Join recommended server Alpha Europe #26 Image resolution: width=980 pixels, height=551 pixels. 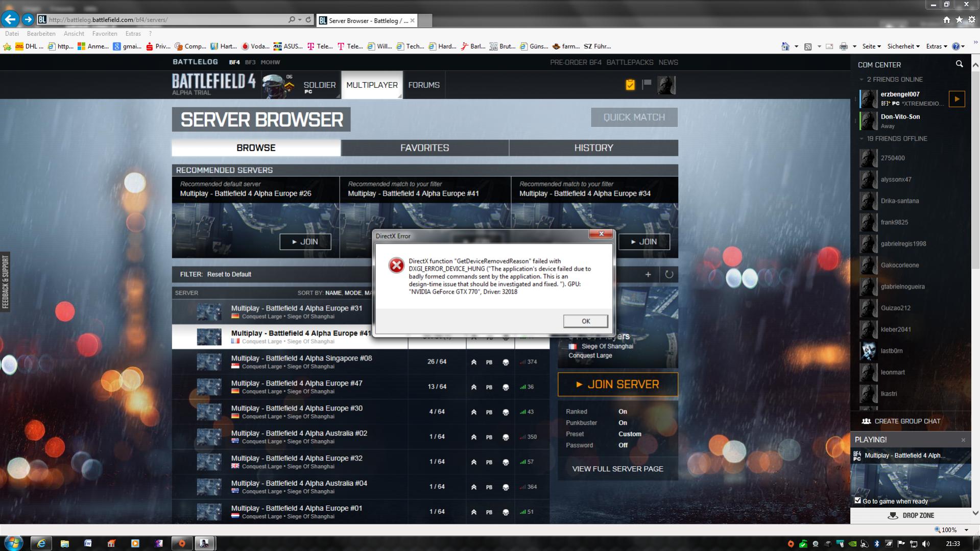305,242
